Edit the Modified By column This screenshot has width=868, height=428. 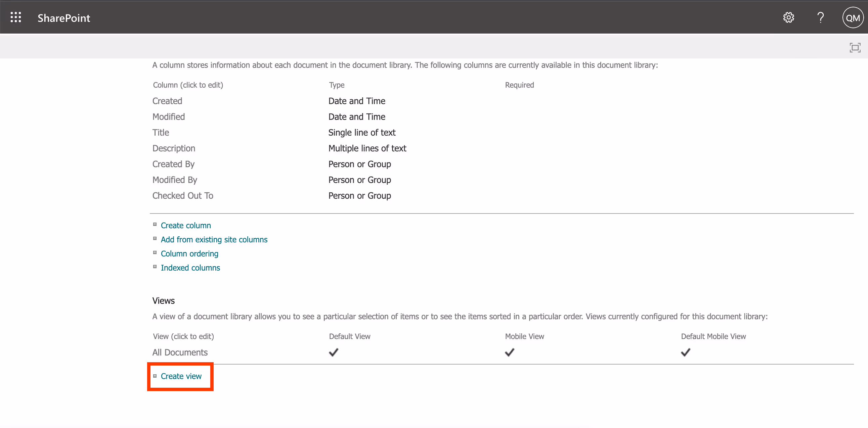point(175,180)
